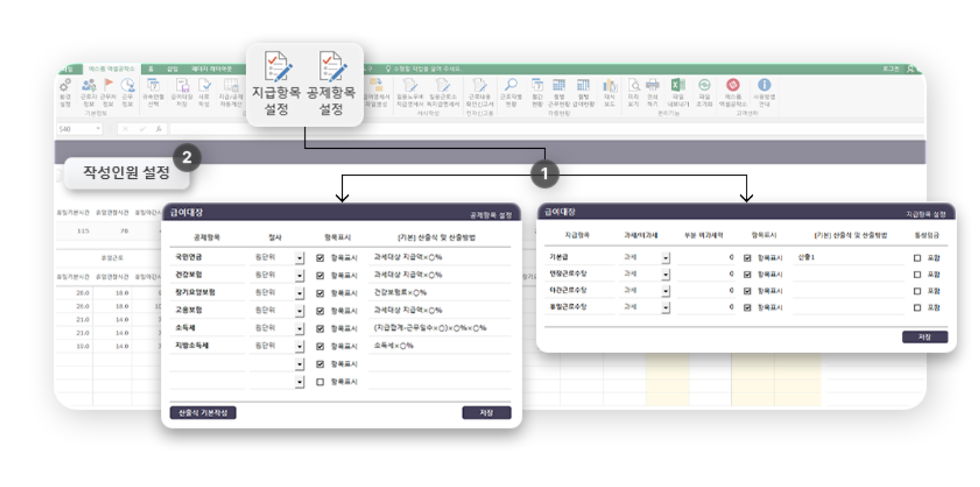Open 절사 dropdown for 건강보험
The height and width of the screenshot is (487, 980).
coord(300,275)
